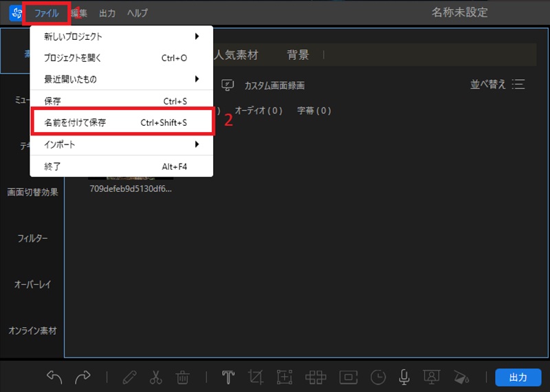Viewport: 550px width, 392px height.
Task: Expand the 最近開いたもの submenu
Action: [x=122, y=79]
